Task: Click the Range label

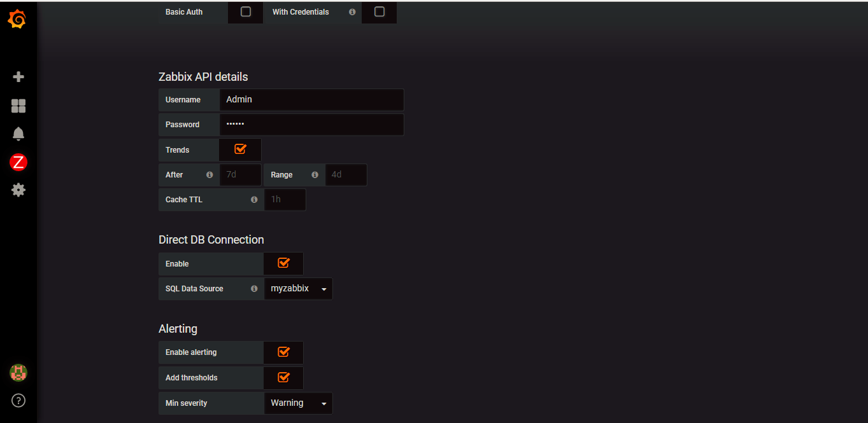Action: [281, 175]
